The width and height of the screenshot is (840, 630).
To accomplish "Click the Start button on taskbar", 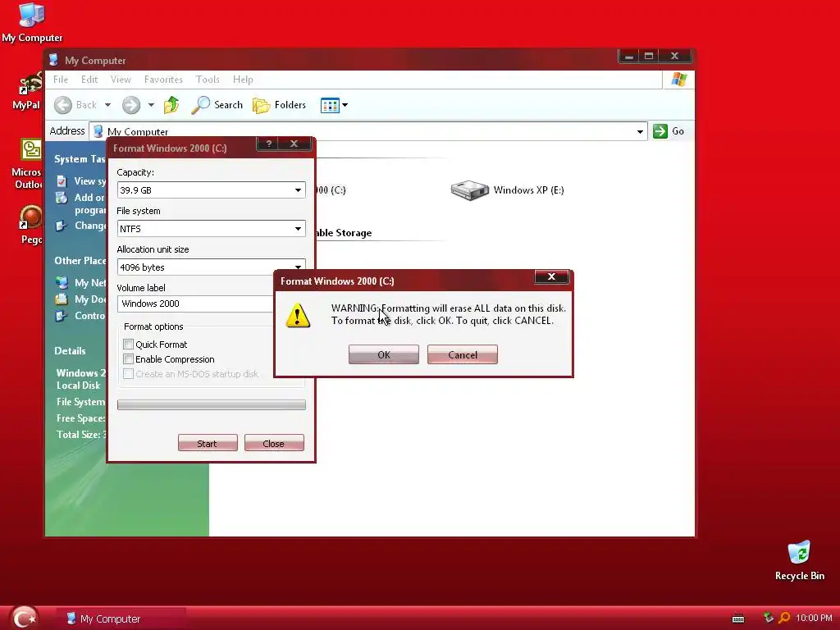I will pos(24,619).
